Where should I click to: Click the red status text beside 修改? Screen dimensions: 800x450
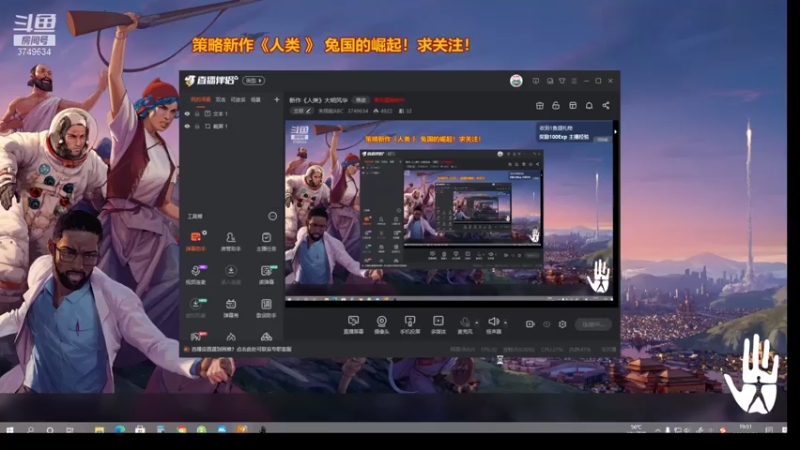tap(389, 100)
